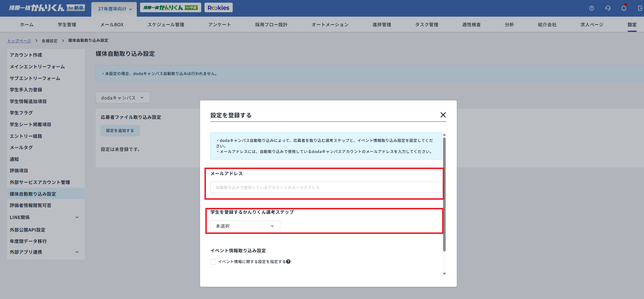This screenshot has width=644, height=299.
Task: Open notifications via the bell icon
Action: click(624, 8)
